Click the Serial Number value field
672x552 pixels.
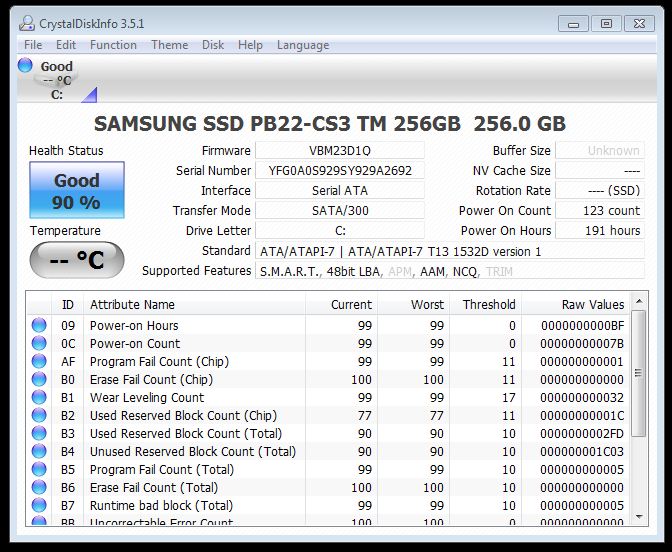pyautogui.click(x=340, y=171)
